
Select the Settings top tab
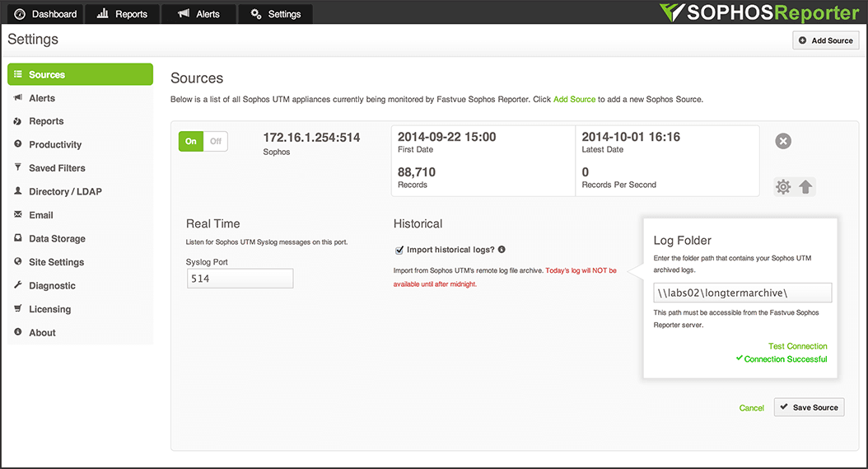(275, 14)
